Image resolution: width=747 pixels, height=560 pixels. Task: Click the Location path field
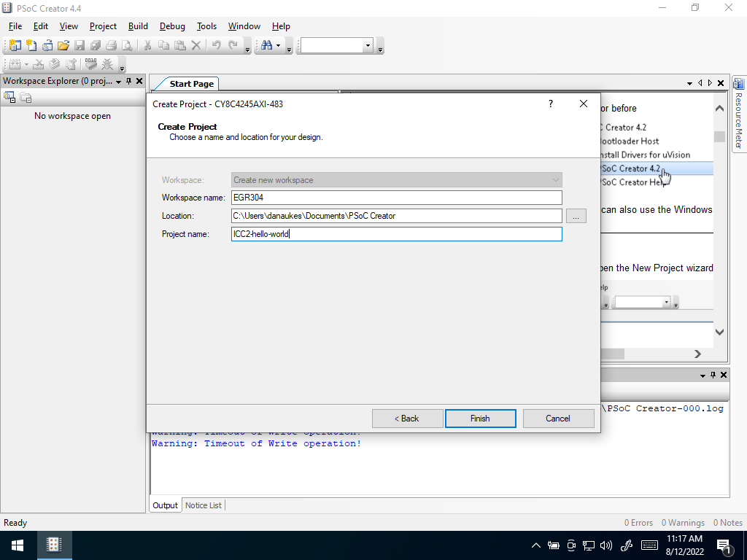pos(396,216)
